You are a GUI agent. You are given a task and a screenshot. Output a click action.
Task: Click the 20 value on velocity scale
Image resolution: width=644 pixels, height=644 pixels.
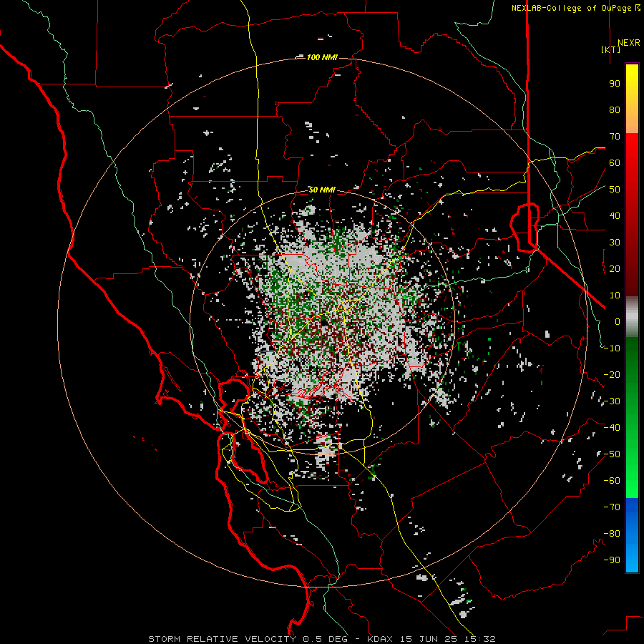615,269
